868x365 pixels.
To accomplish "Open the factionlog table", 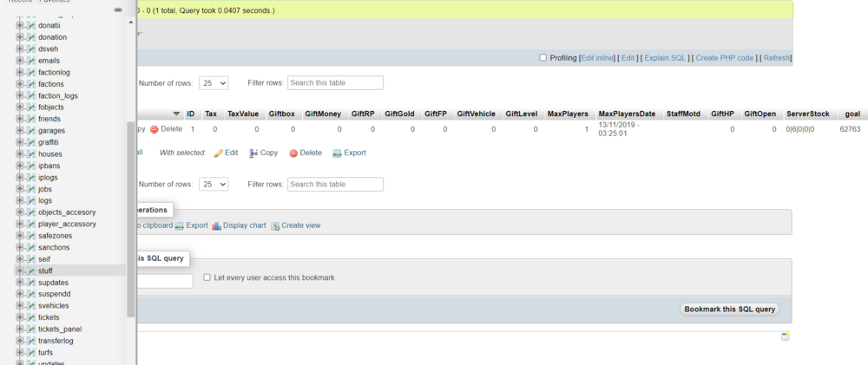I will click(x=54, y=72).
